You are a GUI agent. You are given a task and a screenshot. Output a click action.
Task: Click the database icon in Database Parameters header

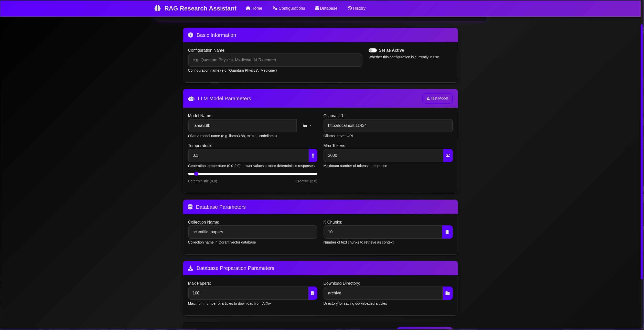pyautogui.click(x=190, y=207)
